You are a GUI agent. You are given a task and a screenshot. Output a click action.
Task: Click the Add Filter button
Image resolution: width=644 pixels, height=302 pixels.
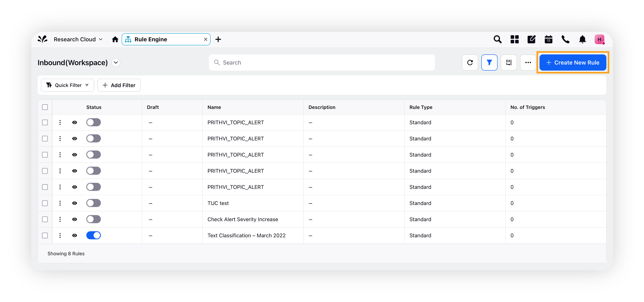pyautogui.click(x=119, y=85)
